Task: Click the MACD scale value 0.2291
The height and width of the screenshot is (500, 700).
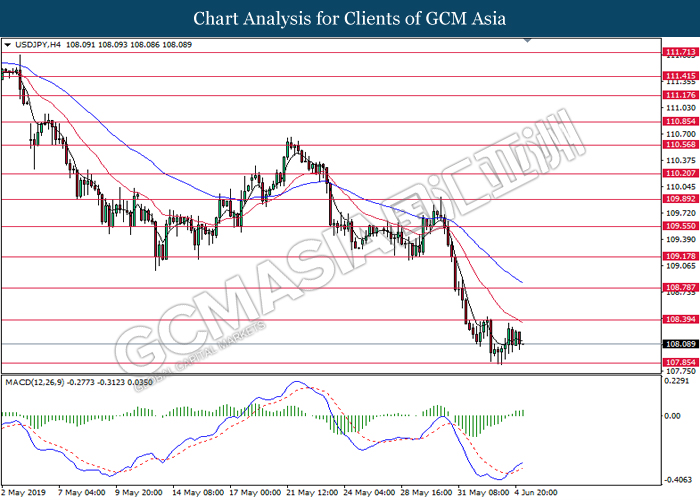Action: point(676,381)
